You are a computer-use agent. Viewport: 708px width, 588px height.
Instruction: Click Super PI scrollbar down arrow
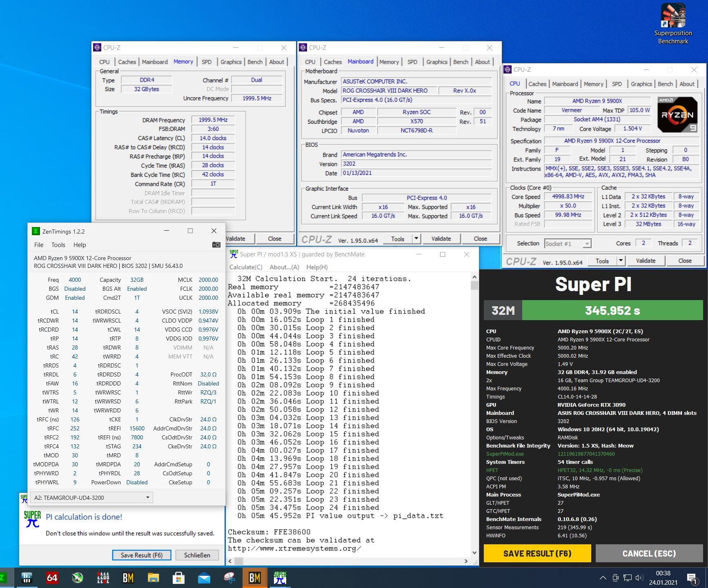(474, 552)
